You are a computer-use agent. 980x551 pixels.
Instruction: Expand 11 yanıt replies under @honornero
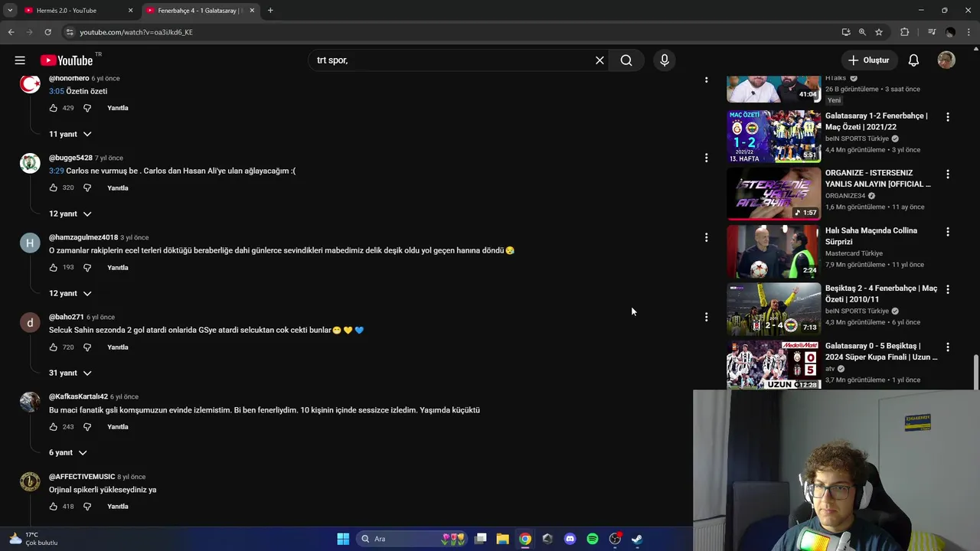pos(70,134)
